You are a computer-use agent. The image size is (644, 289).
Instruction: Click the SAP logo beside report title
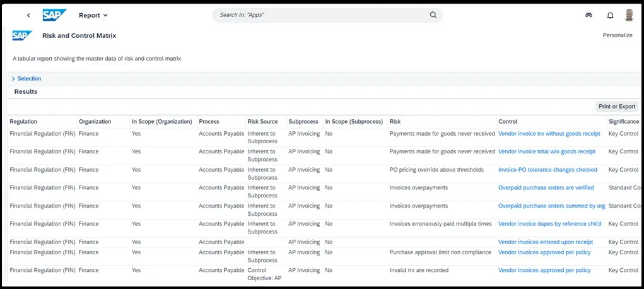22,36
